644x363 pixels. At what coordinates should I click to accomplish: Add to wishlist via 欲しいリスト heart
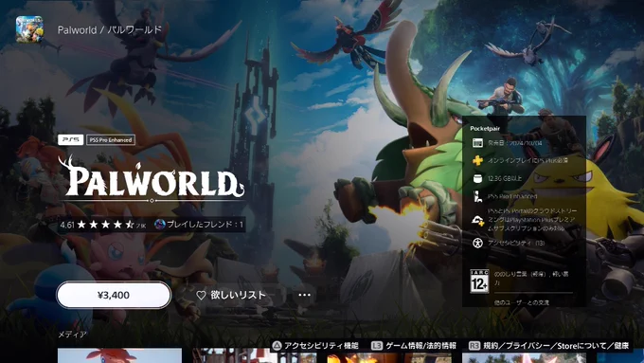coord(231,295)
